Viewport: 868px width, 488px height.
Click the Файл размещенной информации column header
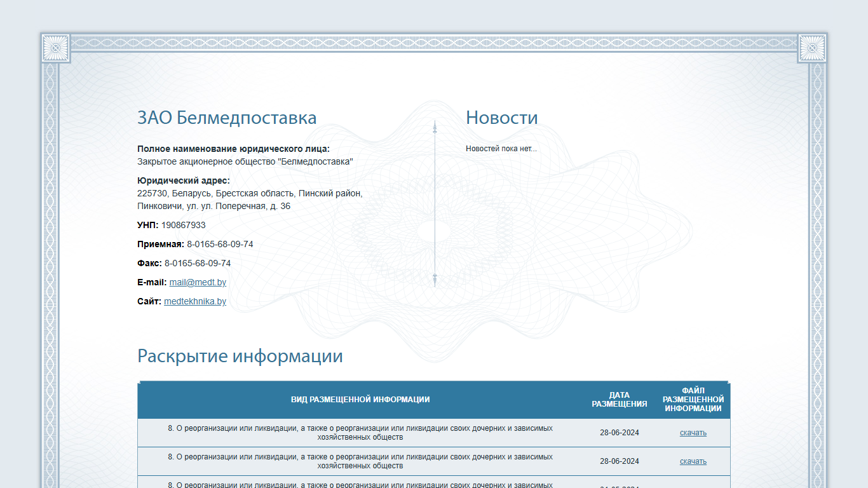click(x=693, y=400)
